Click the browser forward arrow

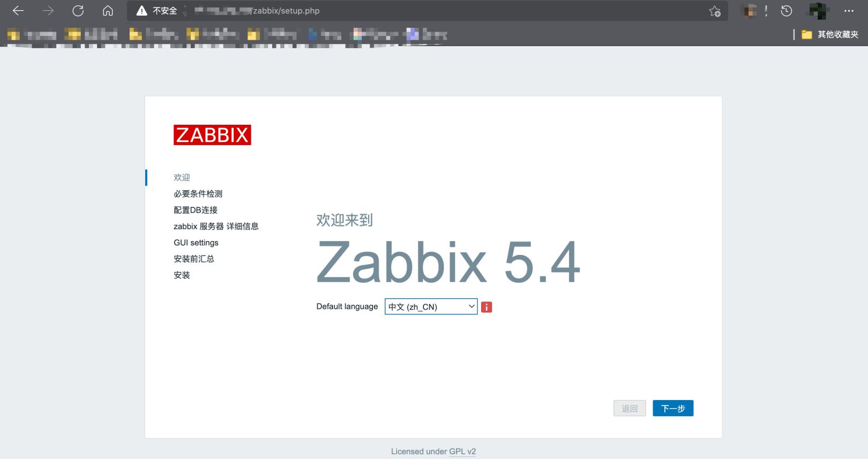48,11
